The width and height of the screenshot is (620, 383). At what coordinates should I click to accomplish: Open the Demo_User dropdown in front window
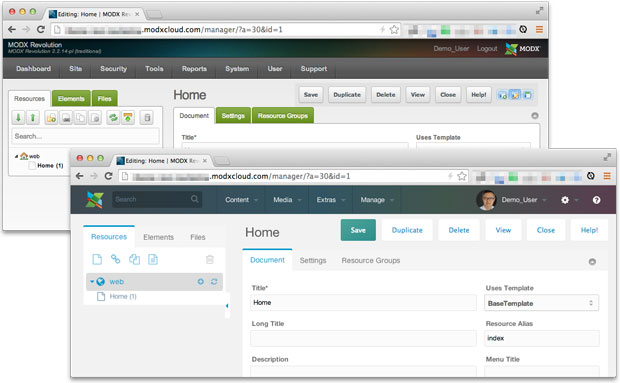point(524,200)
